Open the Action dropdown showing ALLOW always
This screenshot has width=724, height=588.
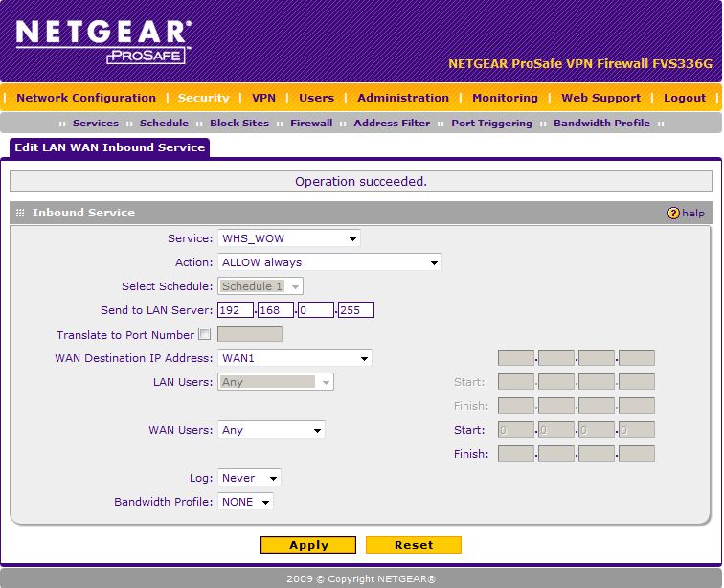pos(329,262)
